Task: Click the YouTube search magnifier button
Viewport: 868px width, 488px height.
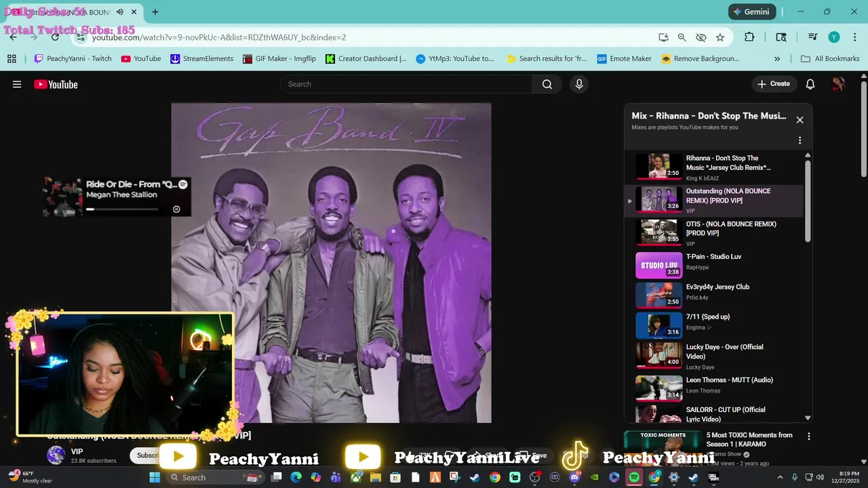Action: [547, 84]
